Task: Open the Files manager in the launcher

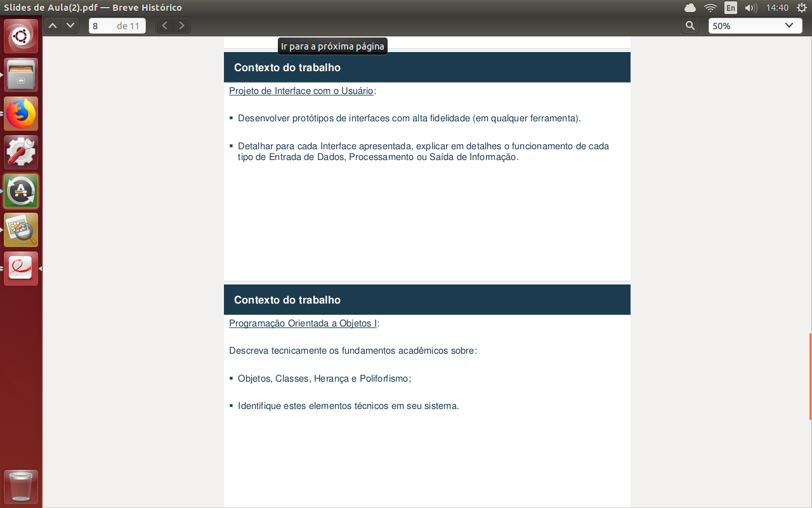Action: [21, 76]
